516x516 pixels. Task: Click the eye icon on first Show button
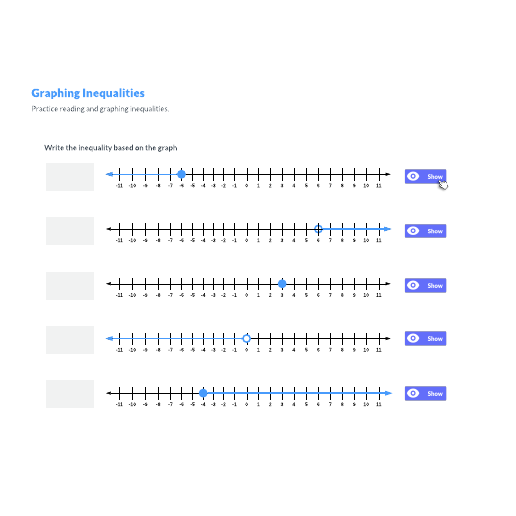413,176
